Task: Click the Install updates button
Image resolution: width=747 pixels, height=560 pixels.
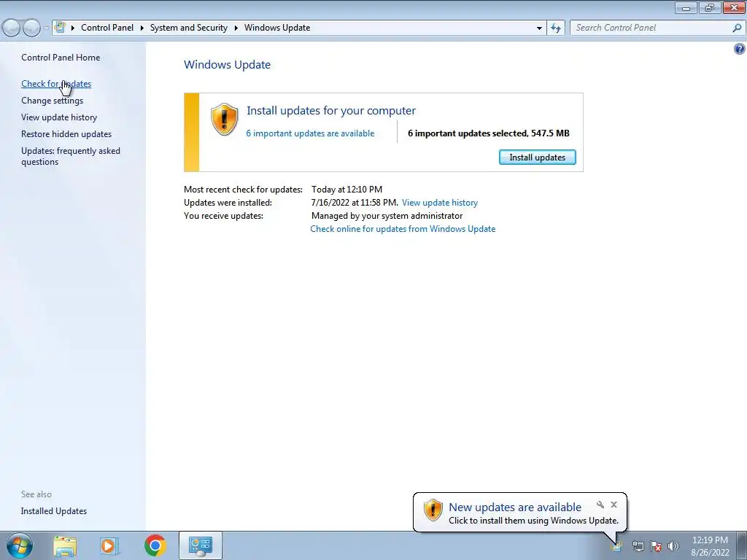Action: (538, 157)
